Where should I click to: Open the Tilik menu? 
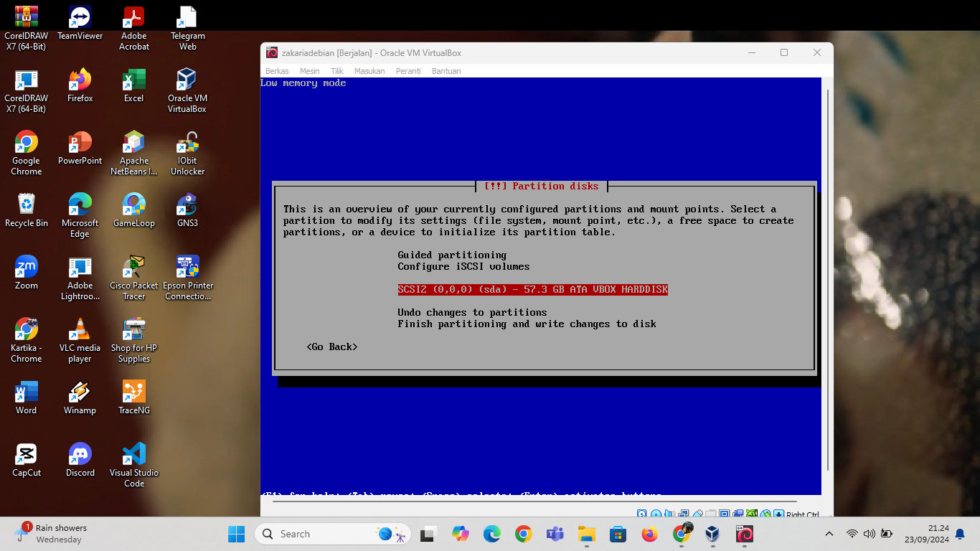(337, 71)
